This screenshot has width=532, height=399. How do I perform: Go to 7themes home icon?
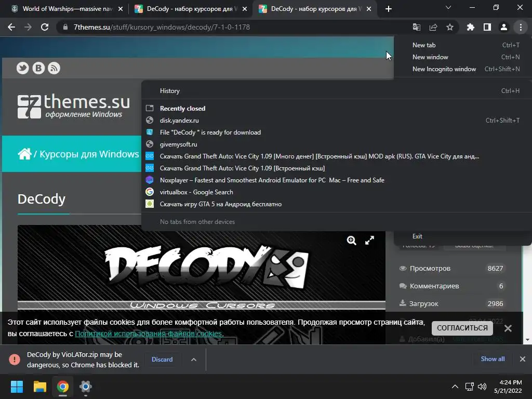(x=24, y=154)
